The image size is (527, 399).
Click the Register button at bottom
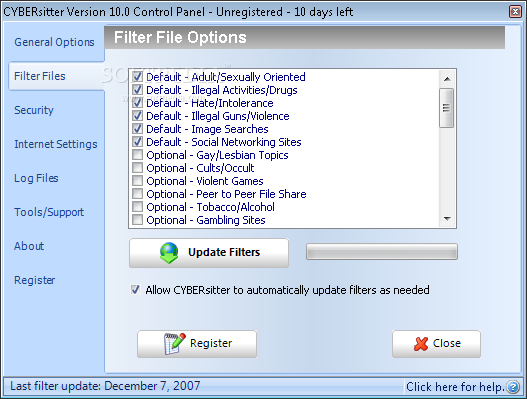(x=197, y=344)
